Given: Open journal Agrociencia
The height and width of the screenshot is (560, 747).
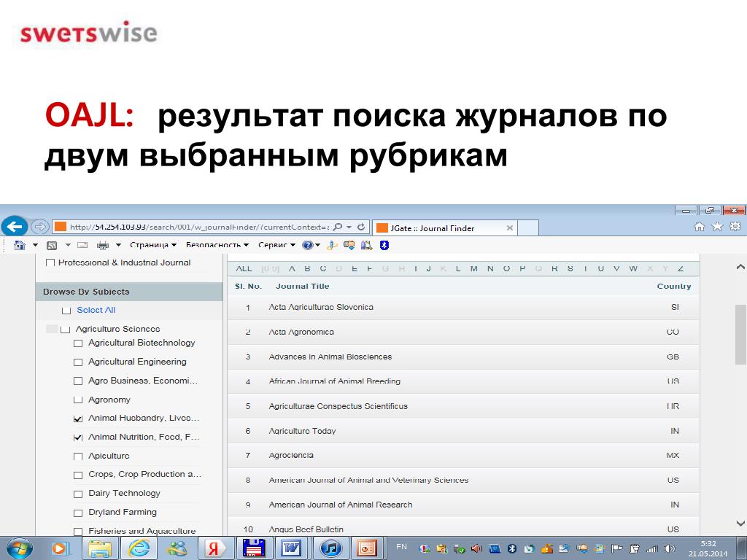Looking at the screenshot, I should coord(291,455).
